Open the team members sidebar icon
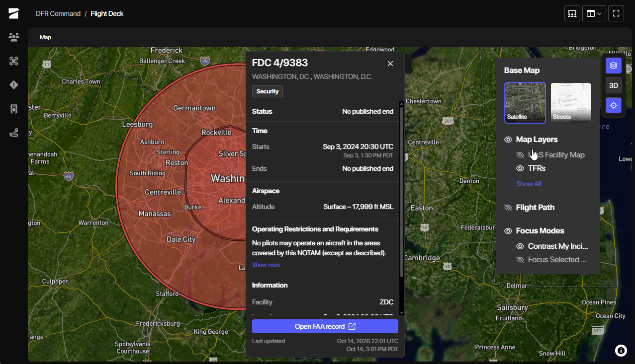Viewport: 635px width, 364px height. pos(13,37)
